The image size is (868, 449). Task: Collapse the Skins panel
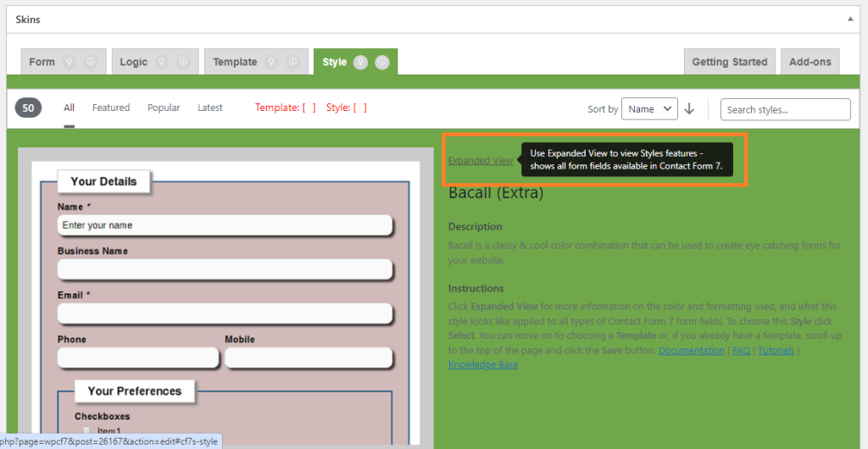coord(850,19)
